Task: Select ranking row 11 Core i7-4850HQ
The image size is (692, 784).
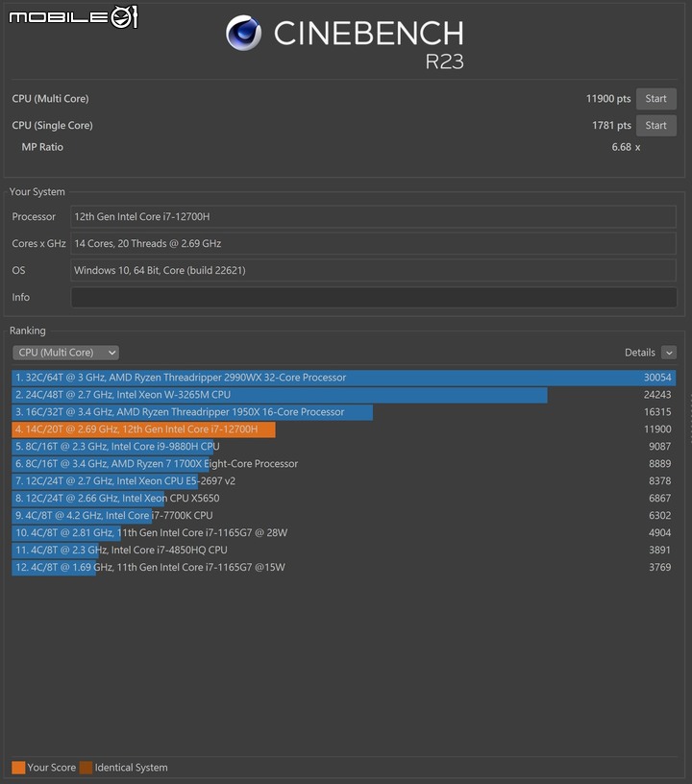Action: click(x=343, y=550)
